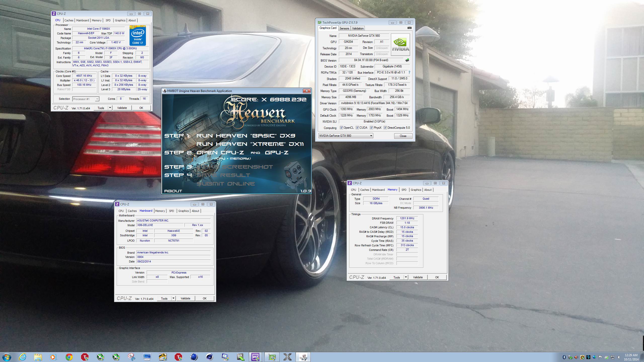Click the Action Center flag tray icon
This screenshot has height=362, width=644.
(600, 357)
